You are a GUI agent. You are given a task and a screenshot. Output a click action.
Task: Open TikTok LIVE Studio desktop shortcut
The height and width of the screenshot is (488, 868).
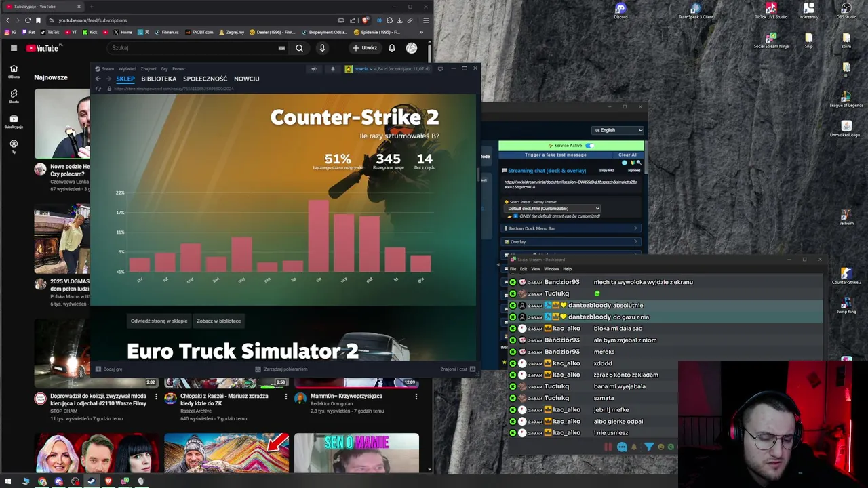(771, 11)
